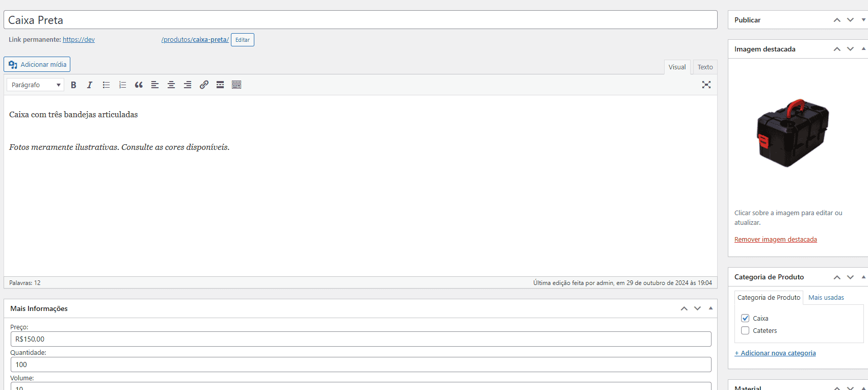868x390 pixels.
Task: Insert a bulleted list
Action: point(106,85)
